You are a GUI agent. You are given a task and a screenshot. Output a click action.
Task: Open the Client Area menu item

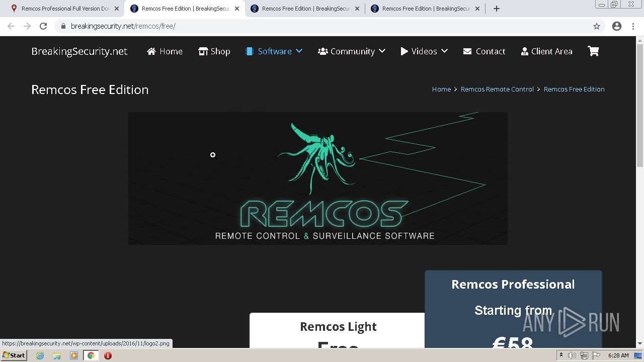coord(546,51)
